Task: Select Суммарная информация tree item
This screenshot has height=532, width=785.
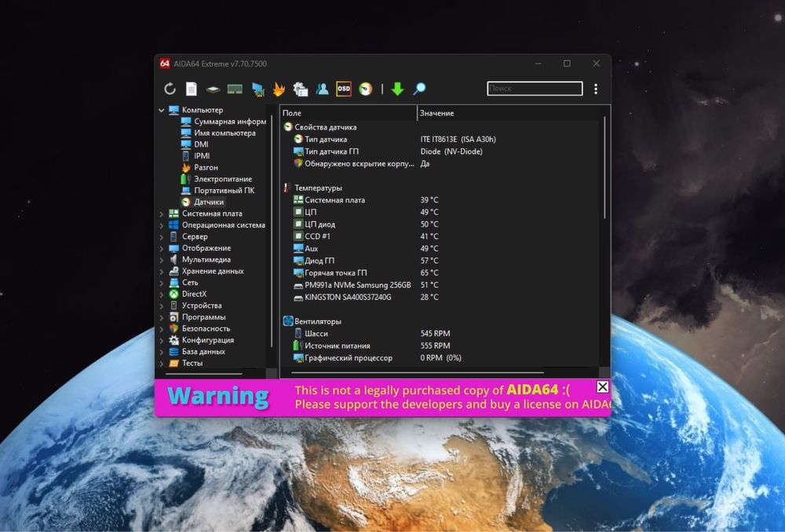Action: [223, 122]
